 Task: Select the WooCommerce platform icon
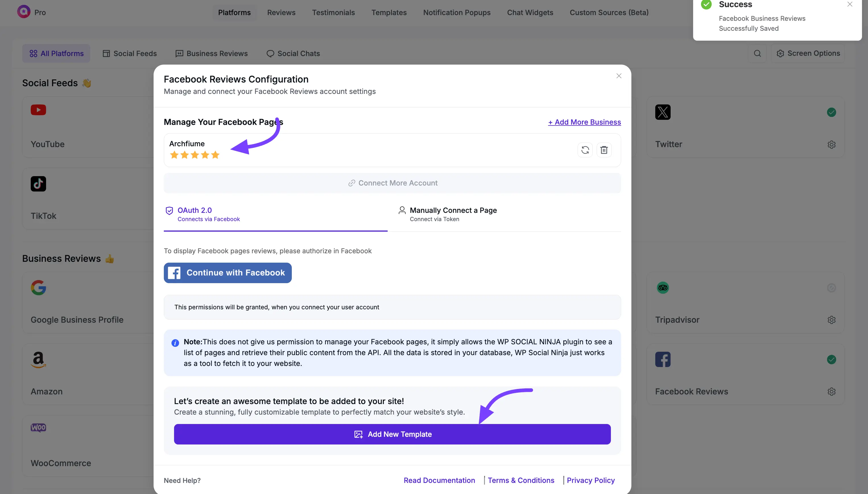point(38,427)
